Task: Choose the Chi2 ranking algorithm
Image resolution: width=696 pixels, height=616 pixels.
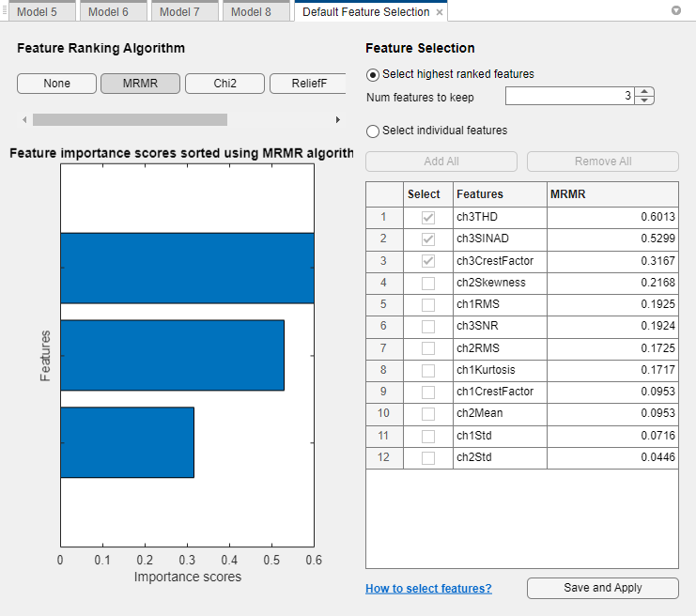Action: click(x=224, y=84)
